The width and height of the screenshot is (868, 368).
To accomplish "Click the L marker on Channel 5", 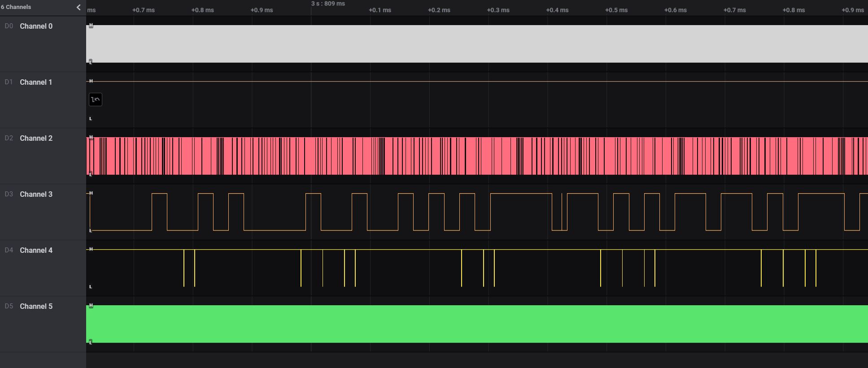I will point(91,342).
